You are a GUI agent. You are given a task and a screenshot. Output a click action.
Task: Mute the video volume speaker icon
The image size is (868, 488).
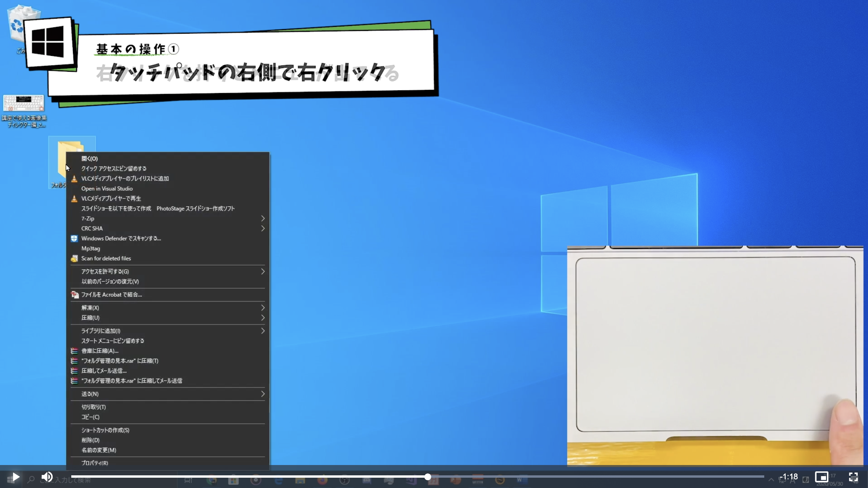(x=47, y=477)
